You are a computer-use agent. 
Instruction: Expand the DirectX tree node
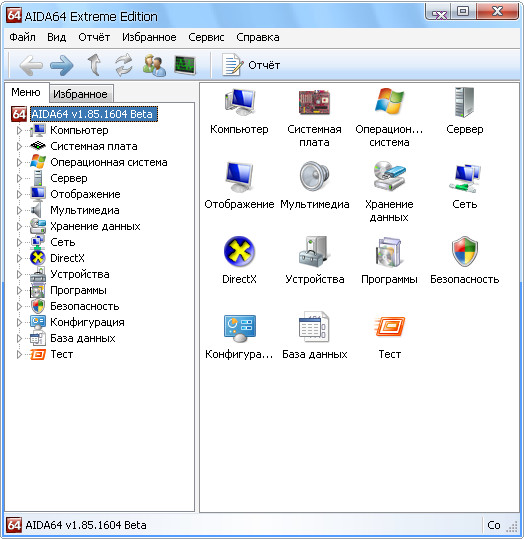19,258
